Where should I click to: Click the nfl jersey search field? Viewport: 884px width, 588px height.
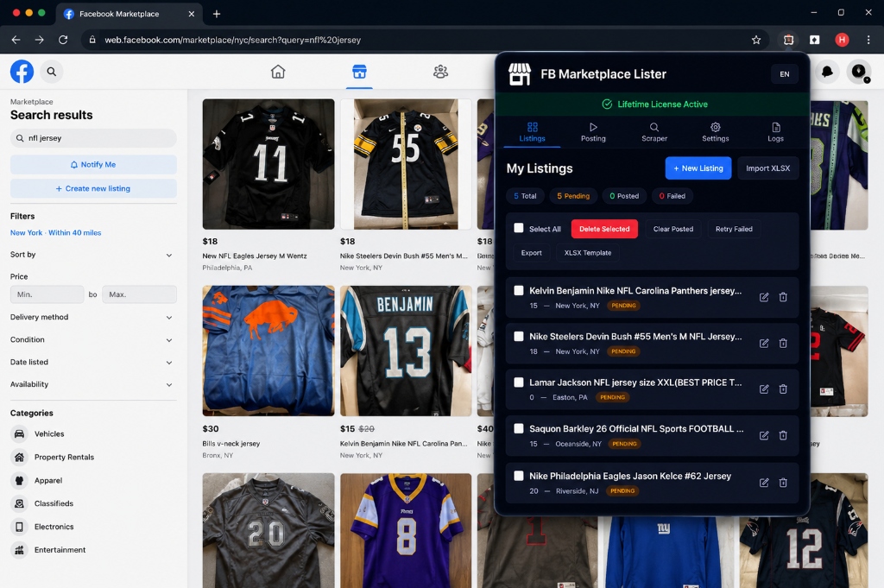(x=93, y=138)
